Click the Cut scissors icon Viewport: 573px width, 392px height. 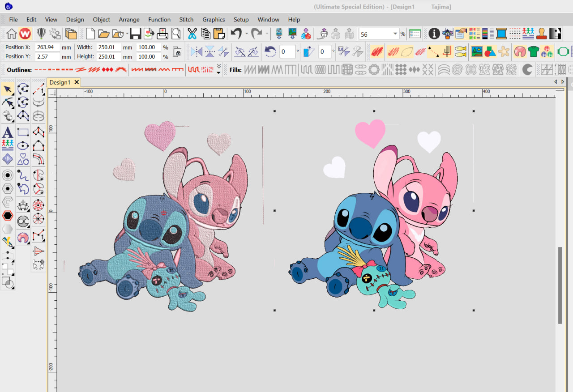tap(192, 34)
